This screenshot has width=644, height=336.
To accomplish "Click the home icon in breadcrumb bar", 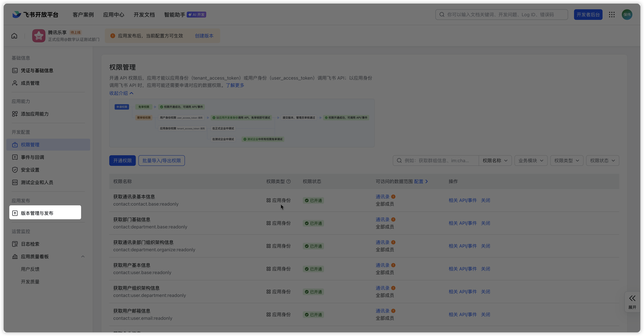I will tap(14, 36).
